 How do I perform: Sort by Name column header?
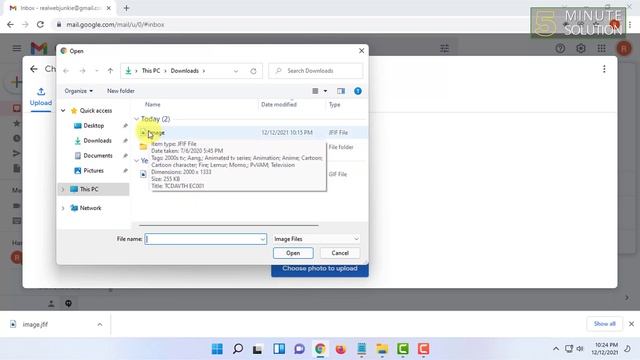(x=153, y=105)
